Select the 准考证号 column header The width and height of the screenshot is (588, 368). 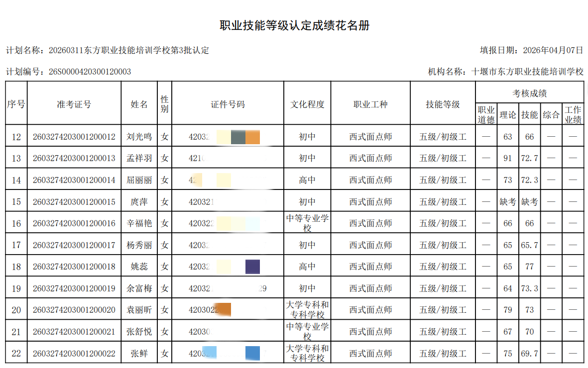click(x=74, y=104)
